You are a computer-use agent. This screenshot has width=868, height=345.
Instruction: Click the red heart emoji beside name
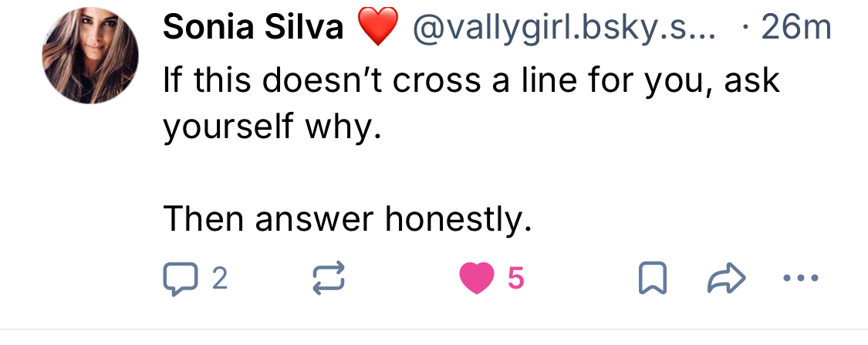point(378,29)
